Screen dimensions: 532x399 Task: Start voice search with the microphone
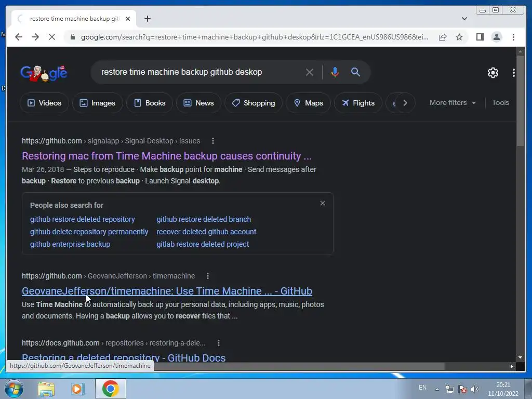335,72
